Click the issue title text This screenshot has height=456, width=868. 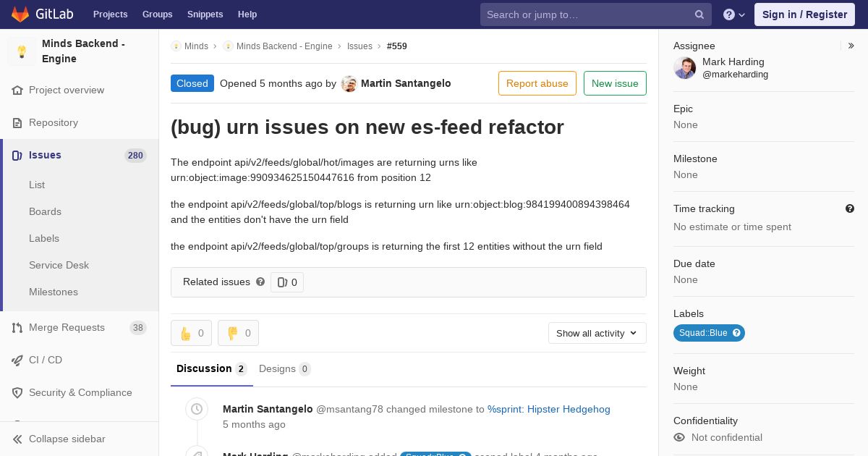[367, 127]
